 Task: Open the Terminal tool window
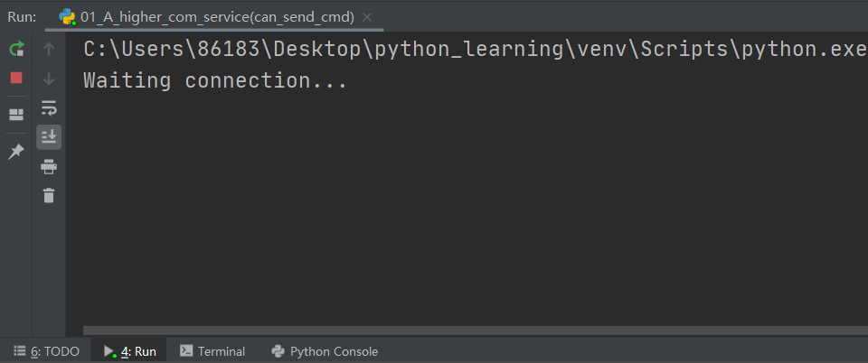coord(212,351)
